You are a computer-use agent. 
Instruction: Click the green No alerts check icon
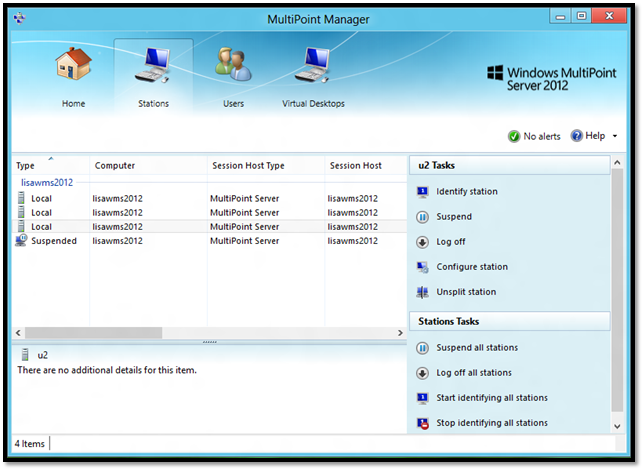tap(513, 136)
